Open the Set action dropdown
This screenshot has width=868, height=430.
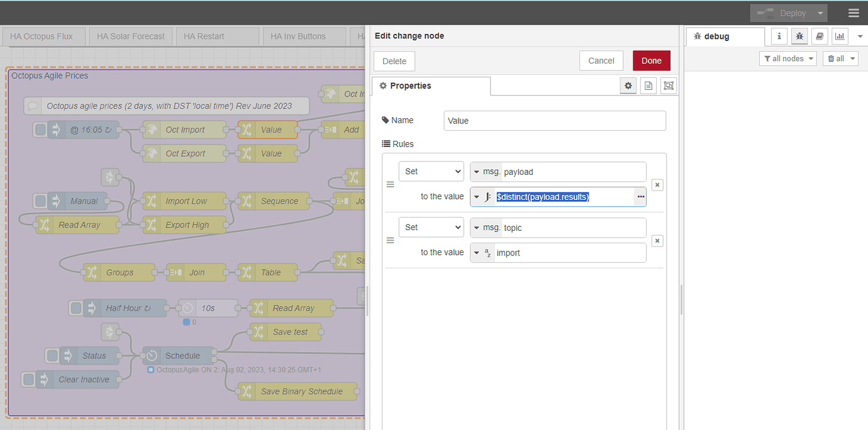pyautogui.click(x=431, y=171)
